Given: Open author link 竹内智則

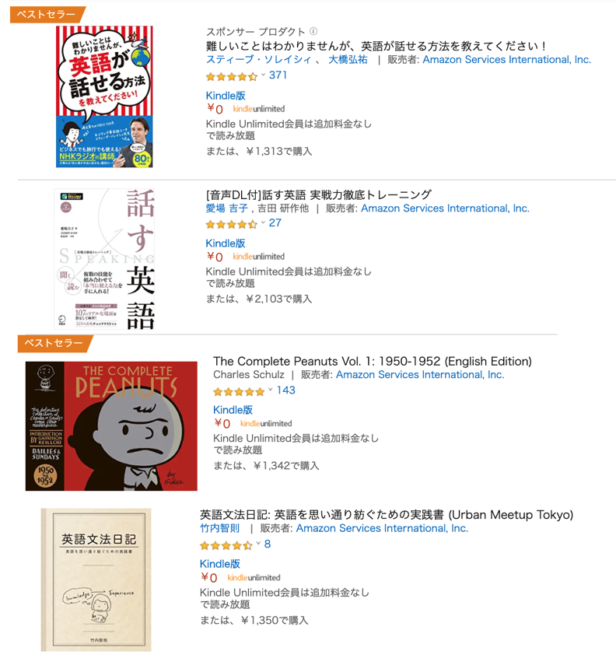Looking at the screenshot, I should [219, 528].
